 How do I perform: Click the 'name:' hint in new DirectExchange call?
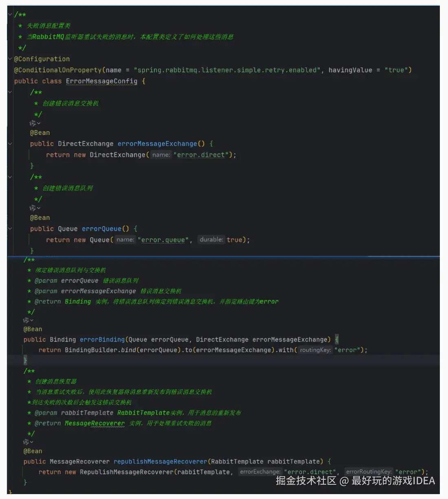pyautogui.click(x=161, y=155)
